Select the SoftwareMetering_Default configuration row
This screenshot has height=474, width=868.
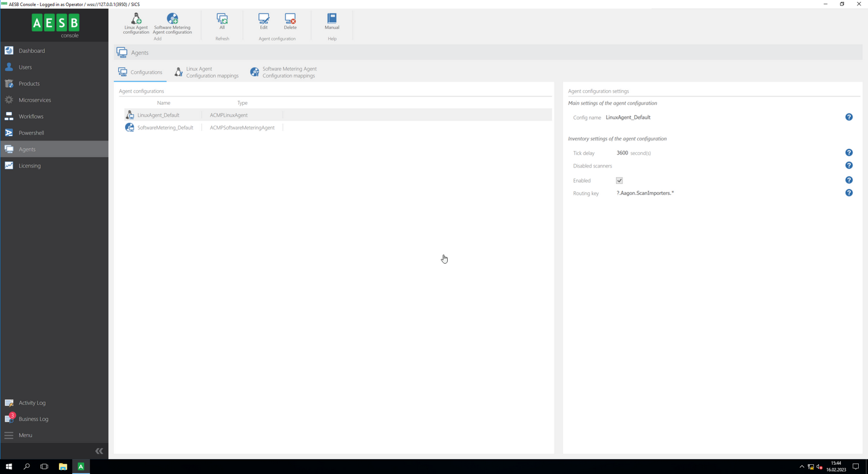point(165,128)
